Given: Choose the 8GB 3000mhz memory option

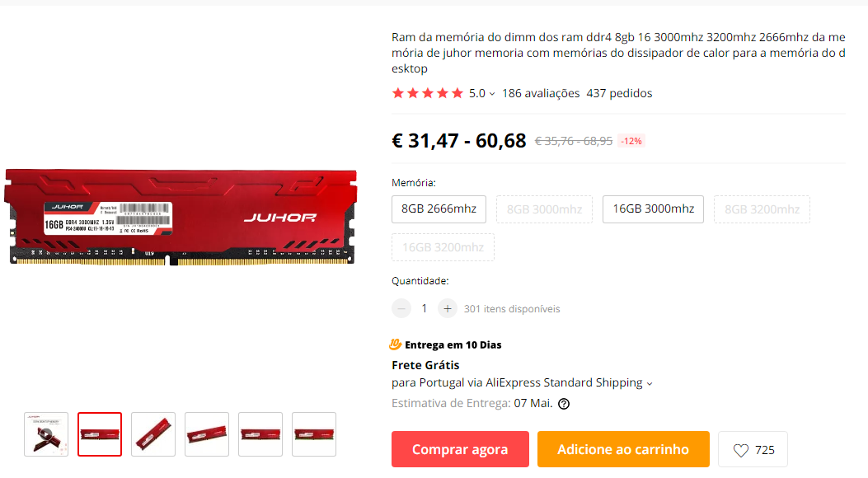Looking at the screenshot, I should coord(544,209).
